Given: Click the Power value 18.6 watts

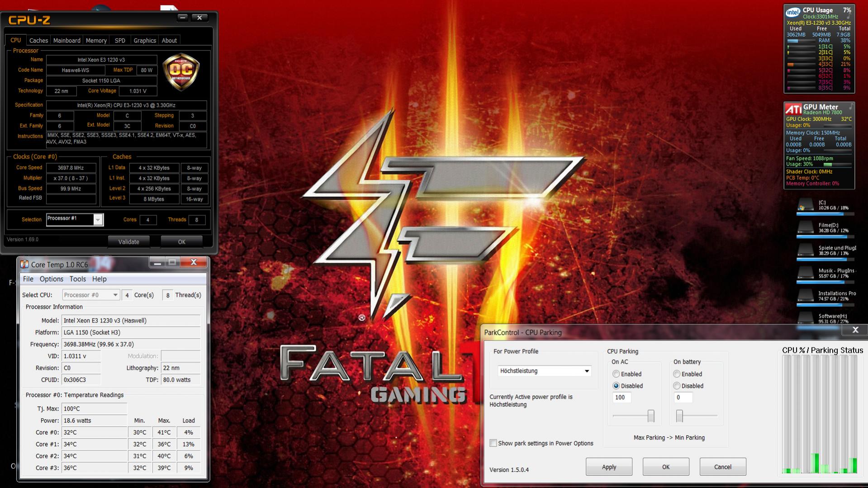Looking at the screenshot, I should coord(94,420).
